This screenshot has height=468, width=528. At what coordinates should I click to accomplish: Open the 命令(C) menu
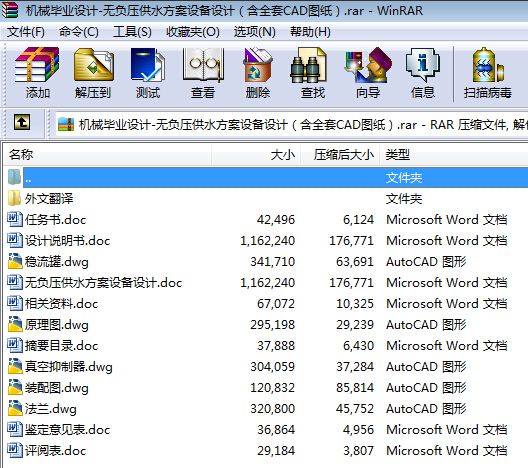tap(79, 32)
